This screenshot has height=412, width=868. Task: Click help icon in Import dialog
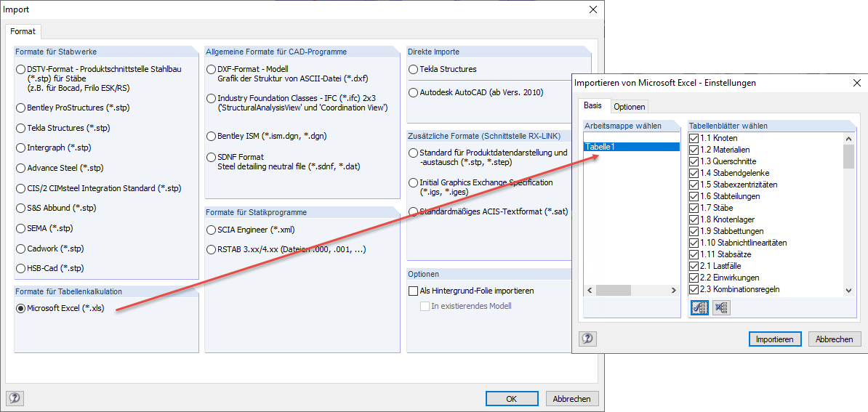tap(15, 397)
